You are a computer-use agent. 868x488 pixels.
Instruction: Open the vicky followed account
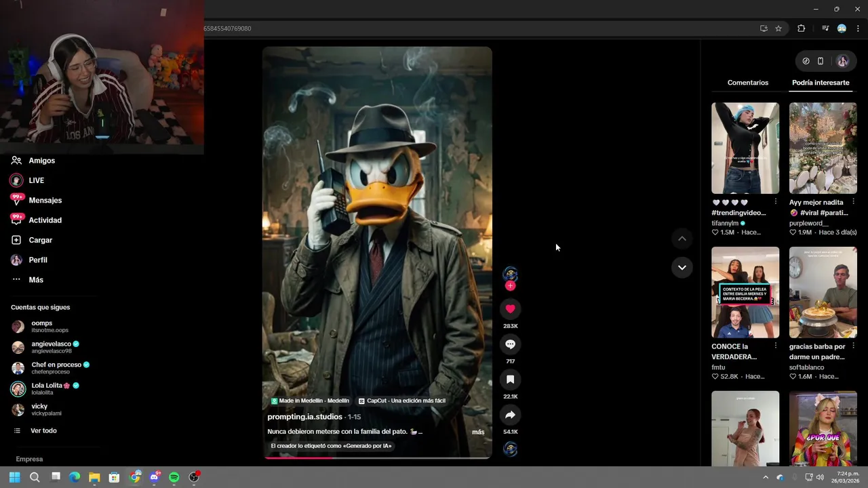(37, 409)
